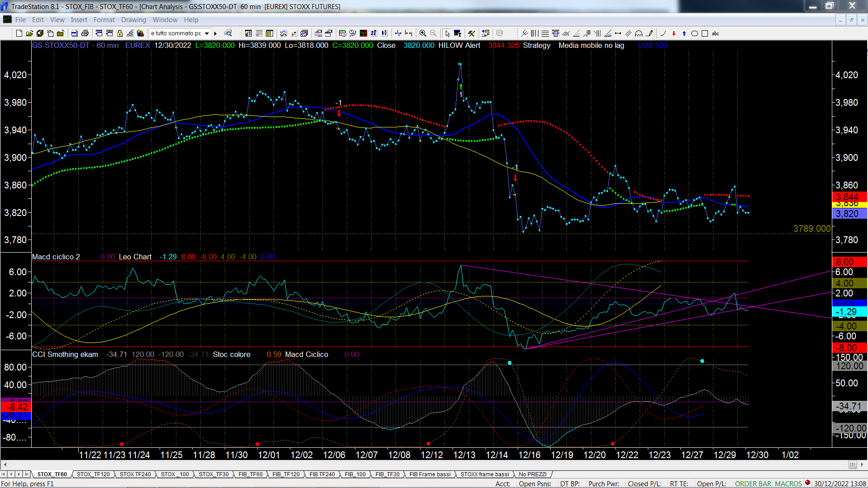Select the ellipse drawing tool
868x488 pixels.
pos(694,33)
